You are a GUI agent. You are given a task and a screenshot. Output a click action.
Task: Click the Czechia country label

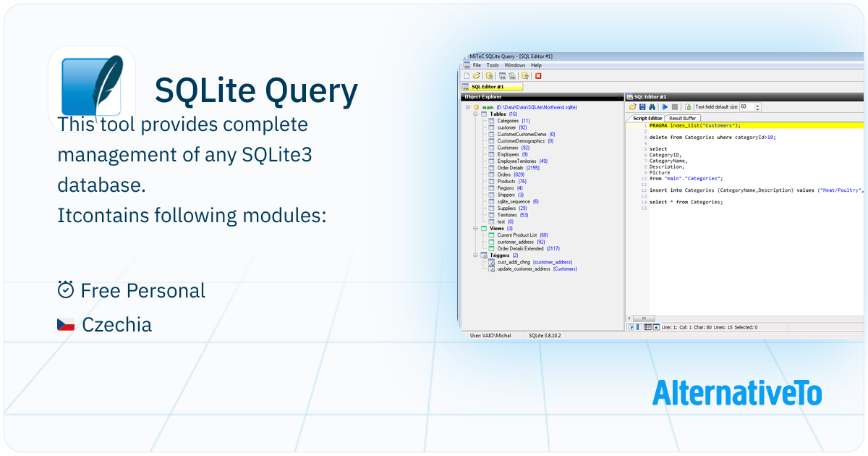pyautogui.click(x=117, y=324)
